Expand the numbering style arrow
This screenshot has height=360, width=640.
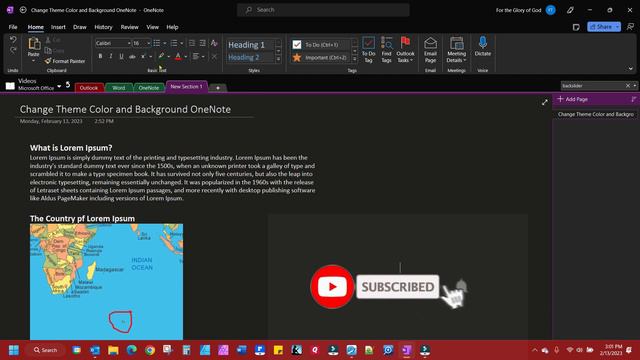182,43
